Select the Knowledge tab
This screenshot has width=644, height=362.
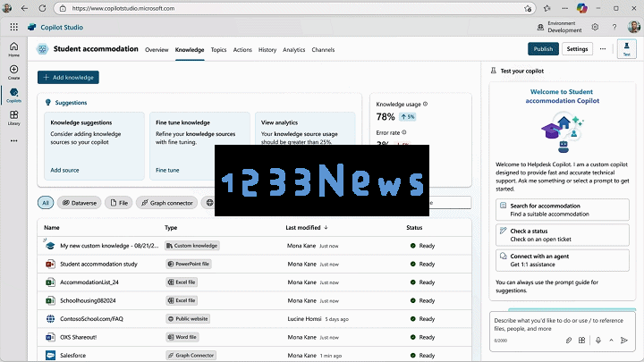pyautogui.click(x=190, y=50)
